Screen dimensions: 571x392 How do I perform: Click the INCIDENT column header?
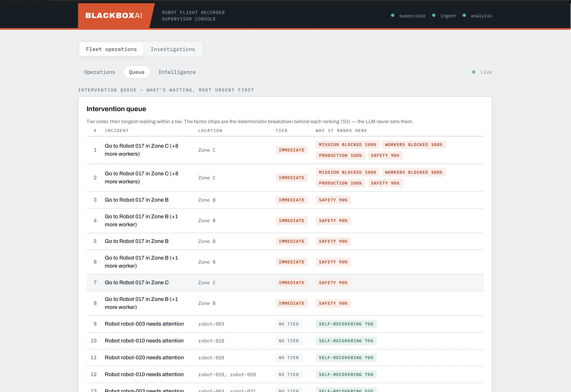(x=117, y=131)
